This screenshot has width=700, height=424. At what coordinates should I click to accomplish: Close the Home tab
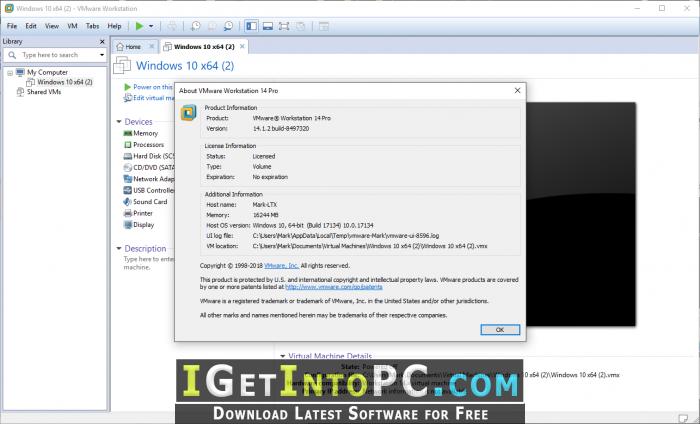coord(151,46)
